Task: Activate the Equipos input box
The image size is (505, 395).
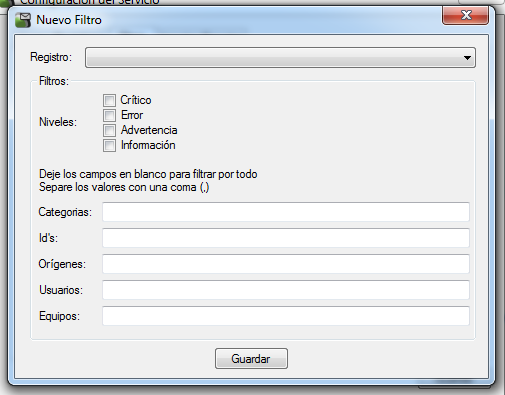Action: pyautogui.click(x=286, y=316)
